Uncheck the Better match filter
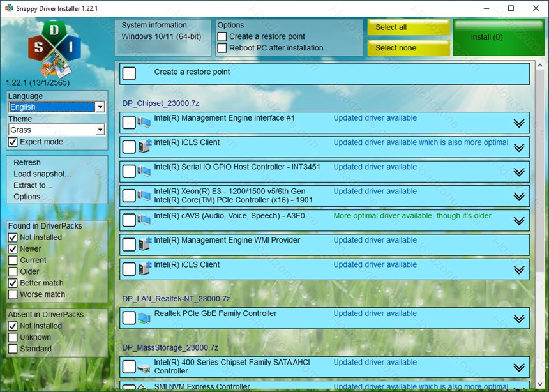The image size is (549, 392). click(13, 283)
